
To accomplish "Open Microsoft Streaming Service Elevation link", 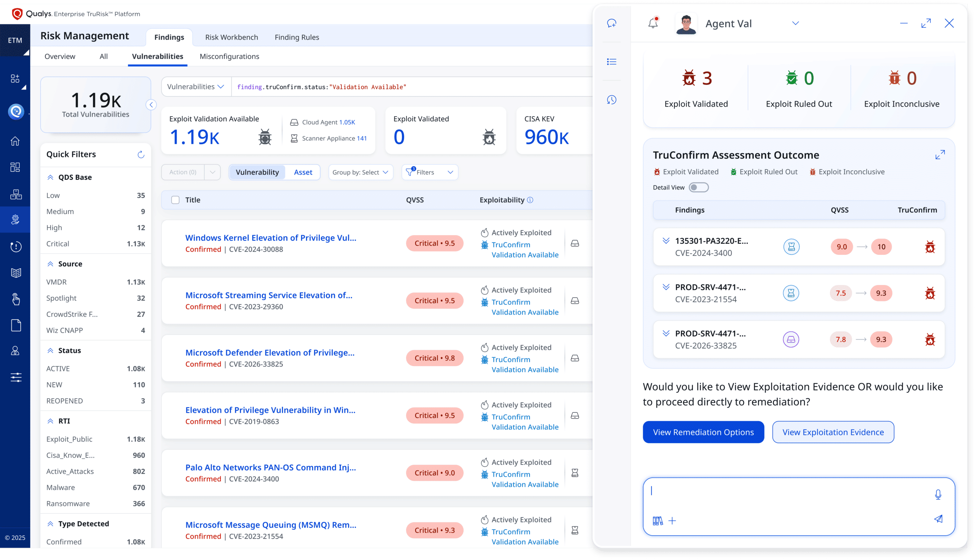I will point(269,295).
